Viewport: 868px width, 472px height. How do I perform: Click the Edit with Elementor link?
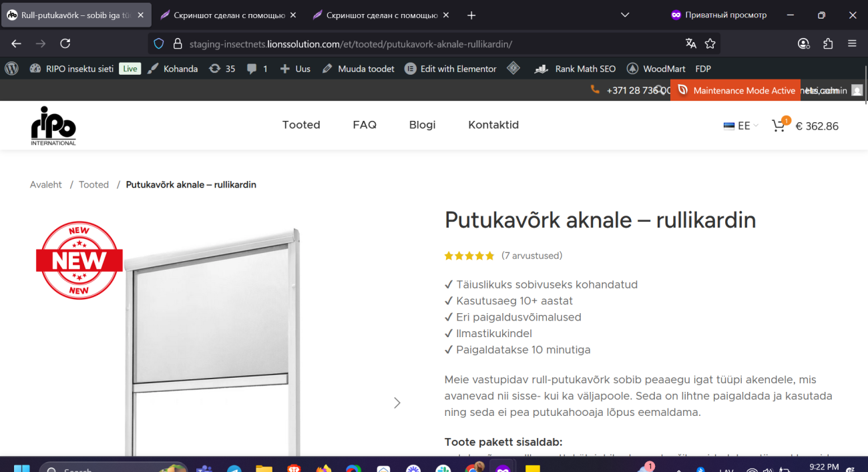pos(451,69)
